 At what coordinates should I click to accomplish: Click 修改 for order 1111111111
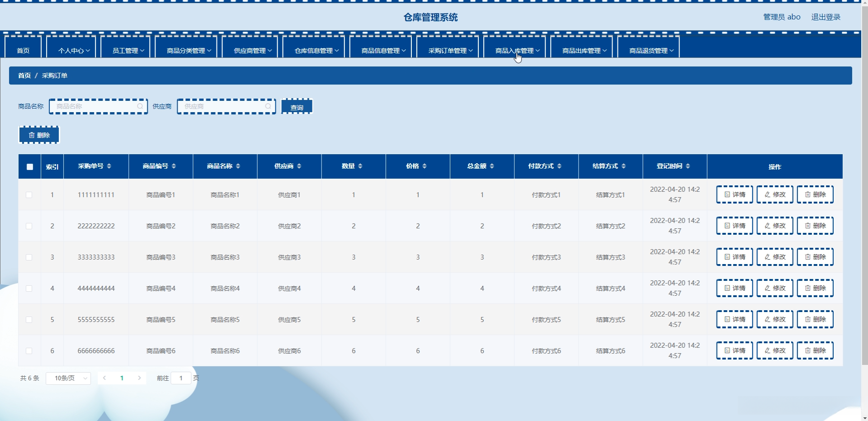775,194
